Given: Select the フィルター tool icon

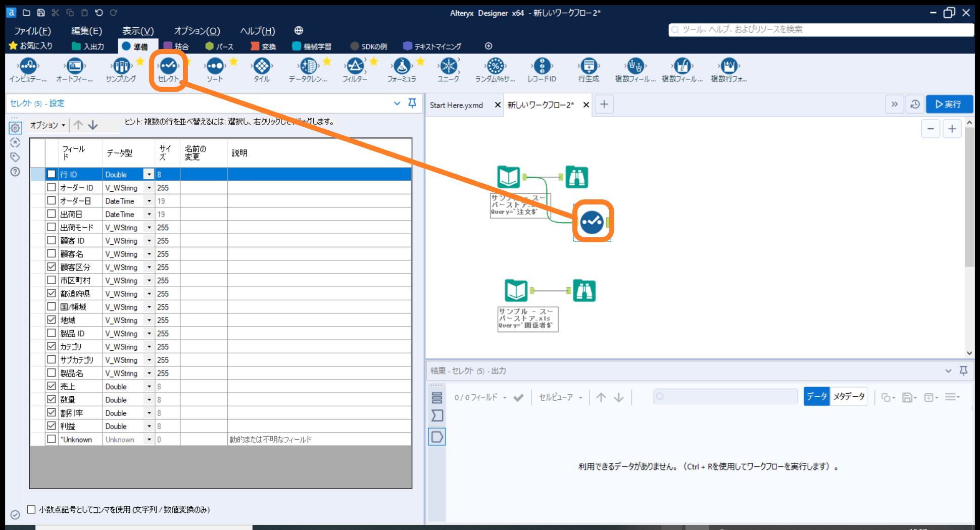Looking at the screenshot, I should pos(355,66).
